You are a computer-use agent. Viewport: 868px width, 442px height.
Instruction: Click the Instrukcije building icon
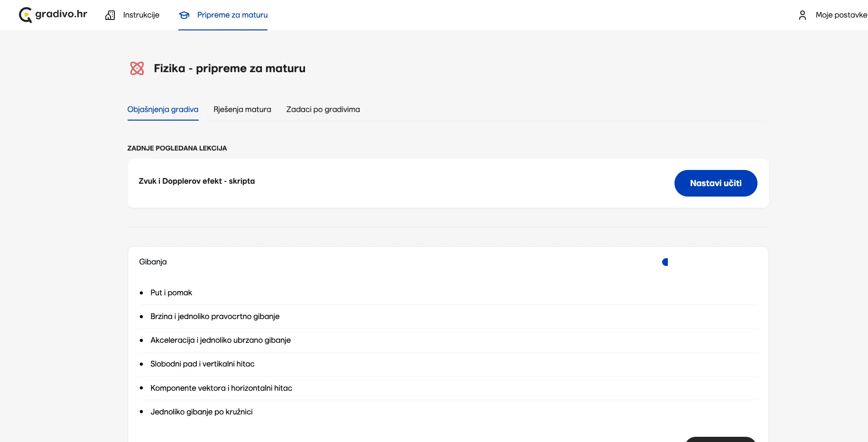click(110, 15)
